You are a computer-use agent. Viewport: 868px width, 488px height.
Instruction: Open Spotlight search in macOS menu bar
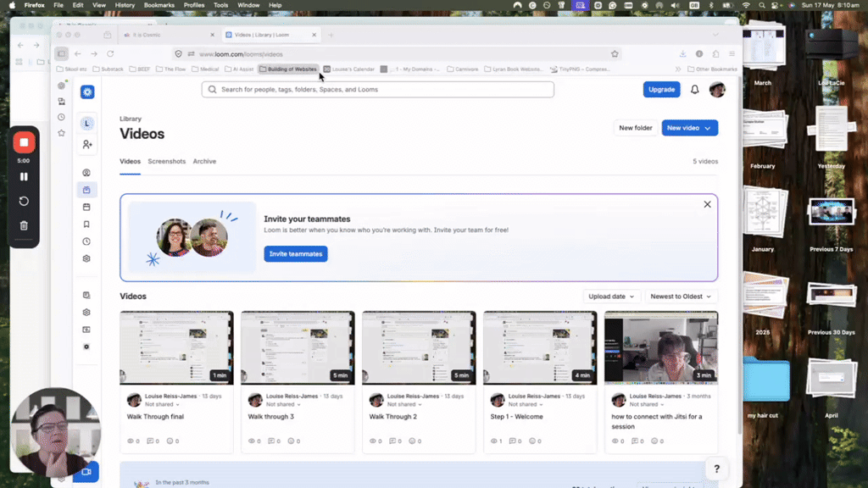click(762, 5)
